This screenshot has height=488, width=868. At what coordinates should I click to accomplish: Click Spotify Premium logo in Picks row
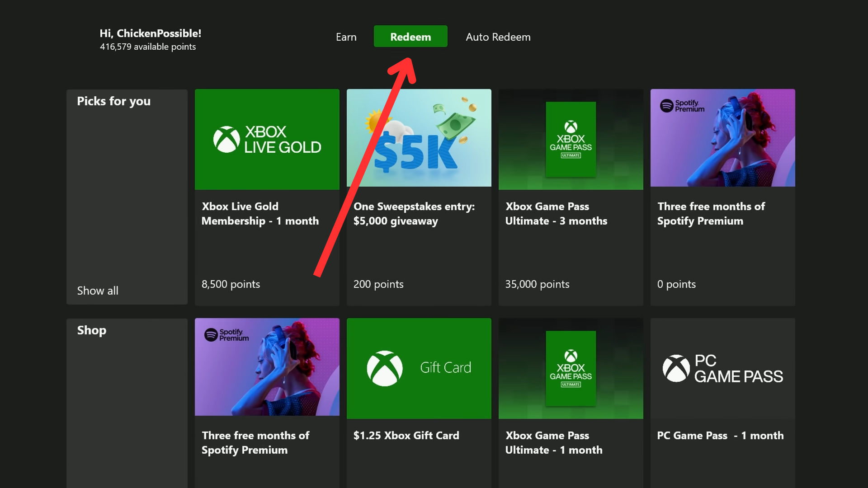click(x=682, y=106)
